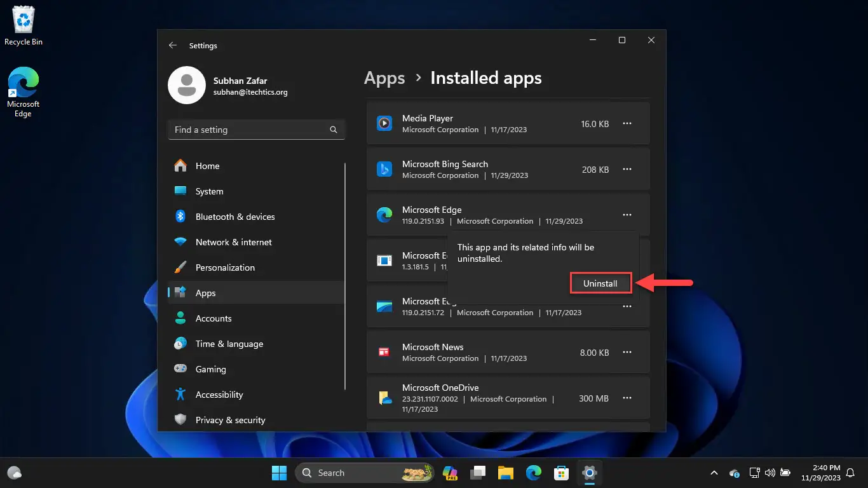
Task: Click the Find a setting search box
Action: pos(256,130)
